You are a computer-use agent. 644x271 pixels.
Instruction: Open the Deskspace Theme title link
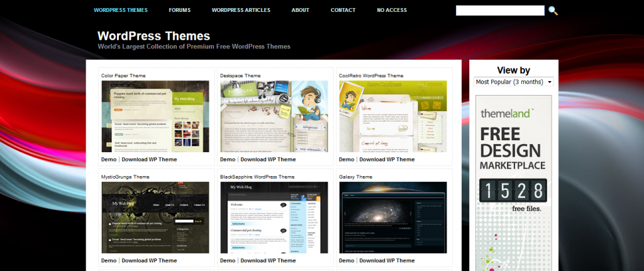coord(240,75)
